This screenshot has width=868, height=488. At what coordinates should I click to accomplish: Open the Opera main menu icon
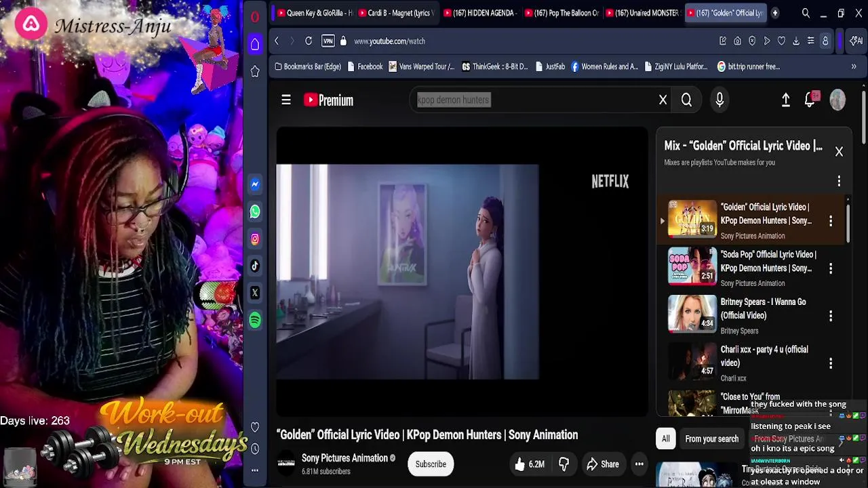click(x=255, y=17)
